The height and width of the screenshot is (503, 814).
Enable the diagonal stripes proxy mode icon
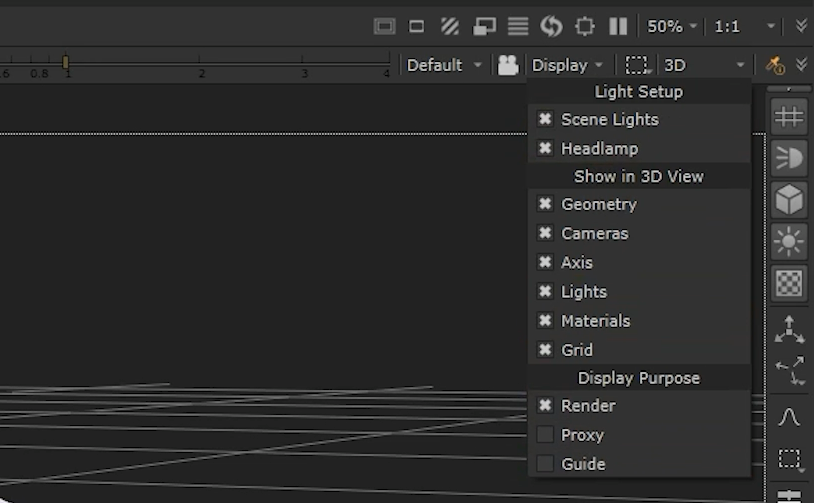[x=450, y=26]
